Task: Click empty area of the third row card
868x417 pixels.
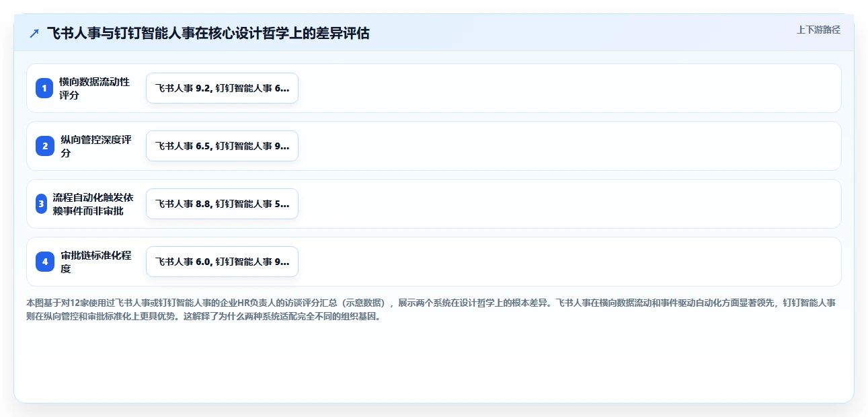Action: pos(568,204)
